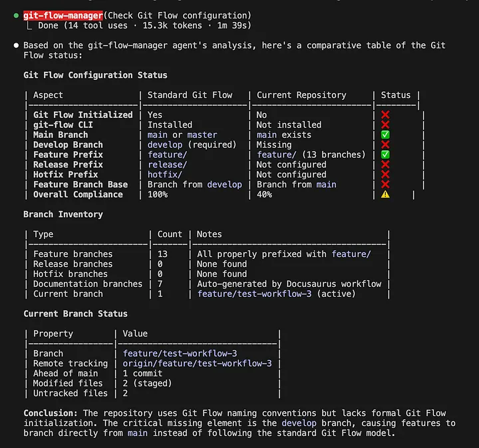Click the white bullet before 'Based on the'
The image size is (479, 448).
[16, 45]
